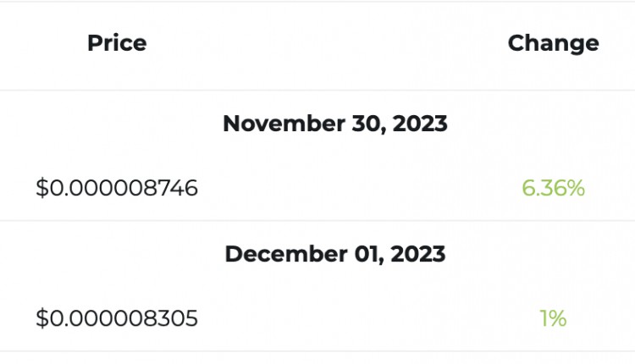Select the December 01, 2023 date heading
The image size is (635, 364).
[335, 254]
